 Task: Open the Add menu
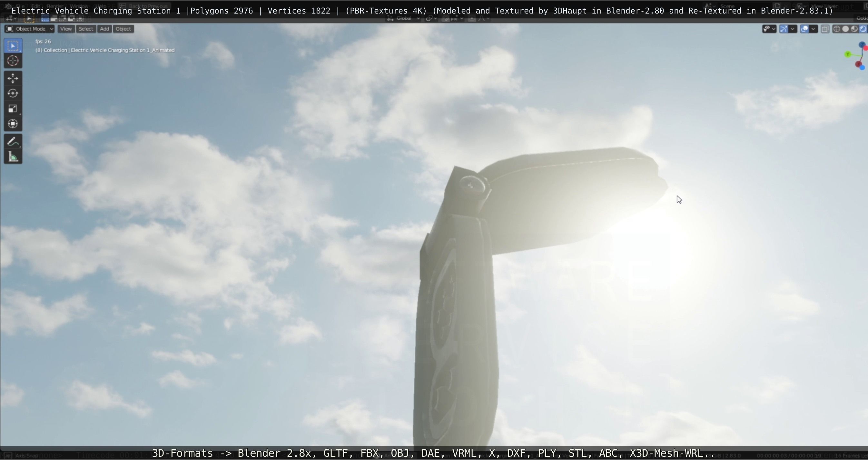[x=104, y=29]
